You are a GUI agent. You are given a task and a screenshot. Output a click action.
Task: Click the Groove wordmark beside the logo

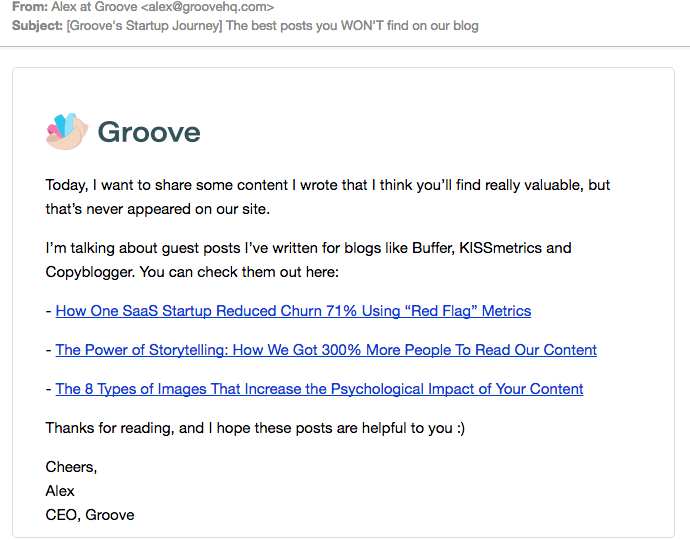click(149, 132)
